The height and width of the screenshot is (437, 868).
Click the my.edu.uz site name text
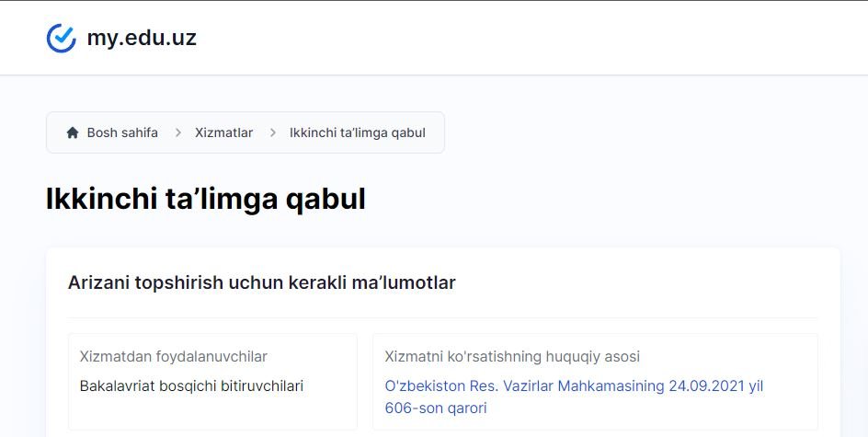point(142,39)
